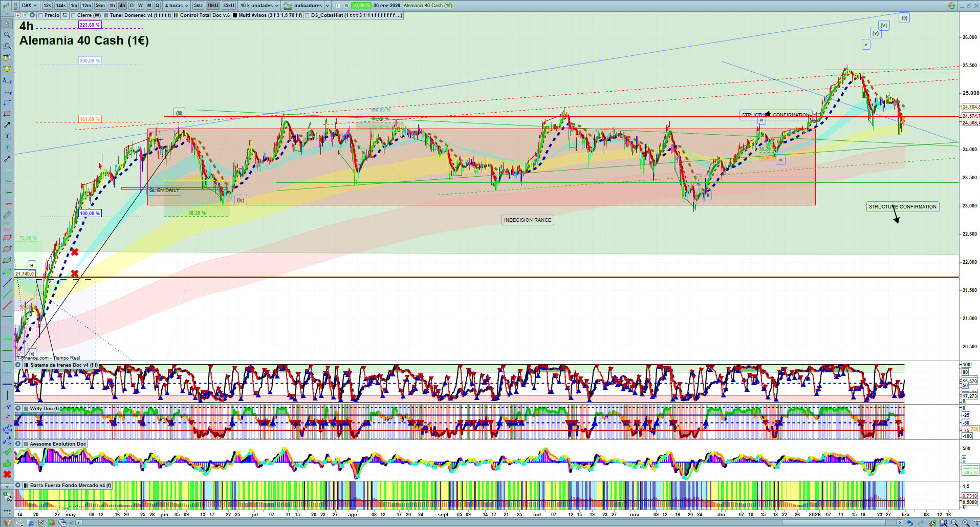Open the Precio list settings icon
The image size is (980, 527).
tap(65, 15)
